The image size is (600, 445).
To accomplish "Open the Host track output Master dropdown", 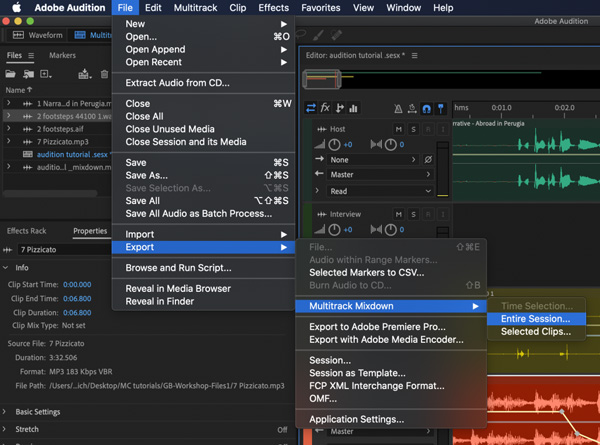I will pos(380,174).
